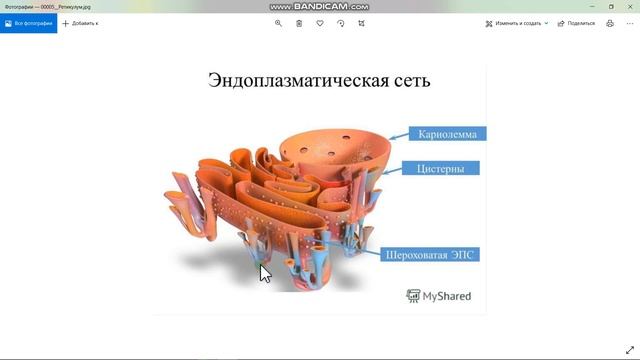Image resolution: width=640 pixels, height=360 pixels.
Task: Maximize the Photos window
Action: (611, 7)
